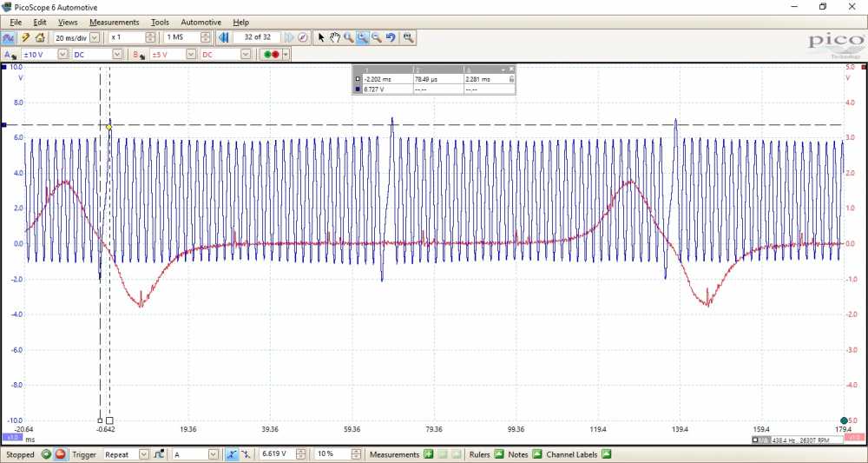Select the hand pan tool
Viewport: 868px width, 463px height.
[x=335, y=37]
